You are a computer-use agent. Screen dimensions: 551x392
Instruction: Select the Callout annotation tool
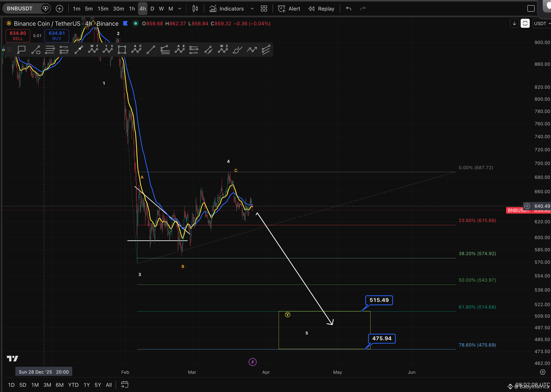tap(21, 50)
